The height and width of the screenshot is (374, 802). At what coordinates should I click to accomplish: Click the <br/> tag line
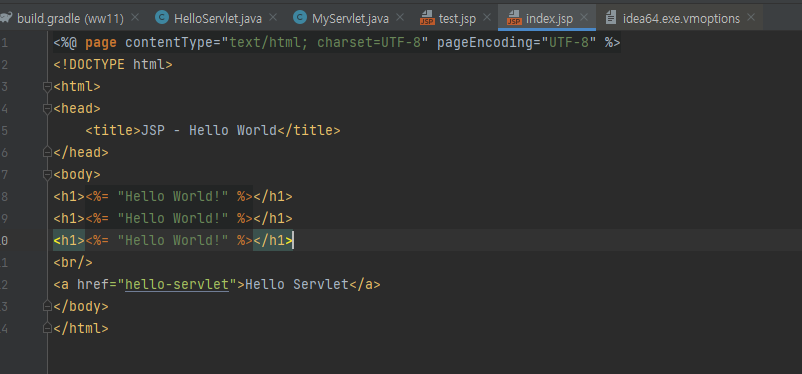pyautogui.click(x=73, y=262)
